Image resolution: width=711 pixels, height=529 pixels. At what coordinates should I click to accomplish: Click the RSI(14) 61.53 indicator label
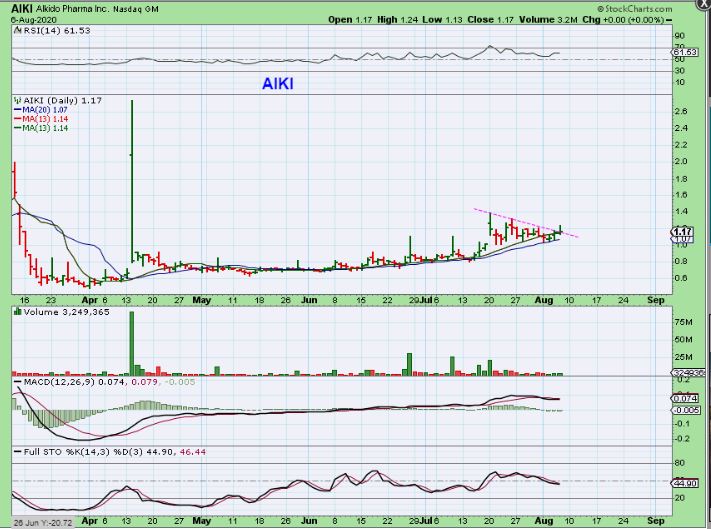(57, 31)
